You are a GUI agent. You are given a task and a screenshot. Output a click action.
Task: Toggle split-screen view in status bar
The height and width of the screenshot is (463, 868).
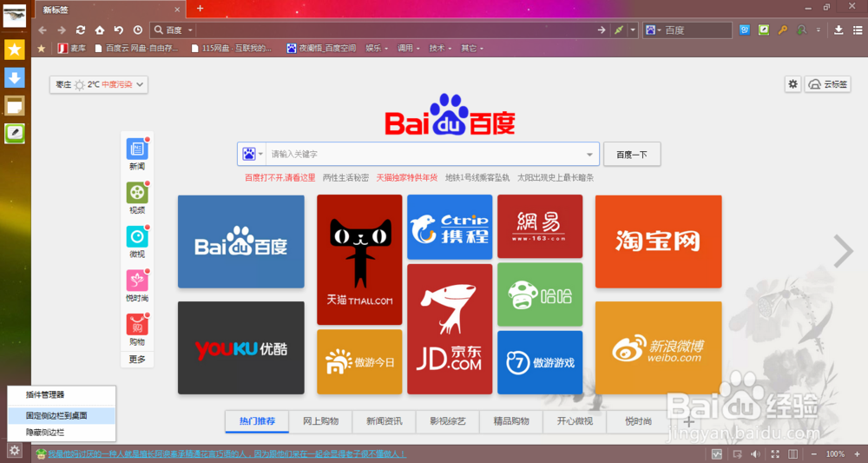(x=792, y=454)
